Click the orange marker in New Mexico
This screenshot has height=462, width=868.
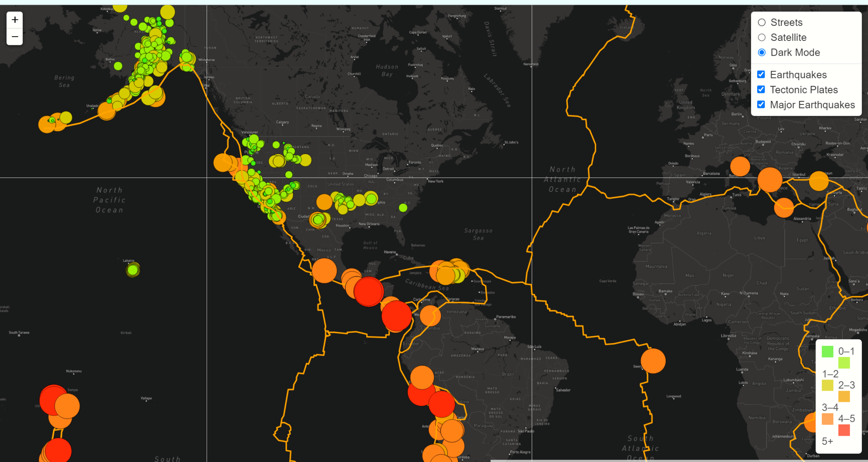pyautogui.click(x=324, y=202)
